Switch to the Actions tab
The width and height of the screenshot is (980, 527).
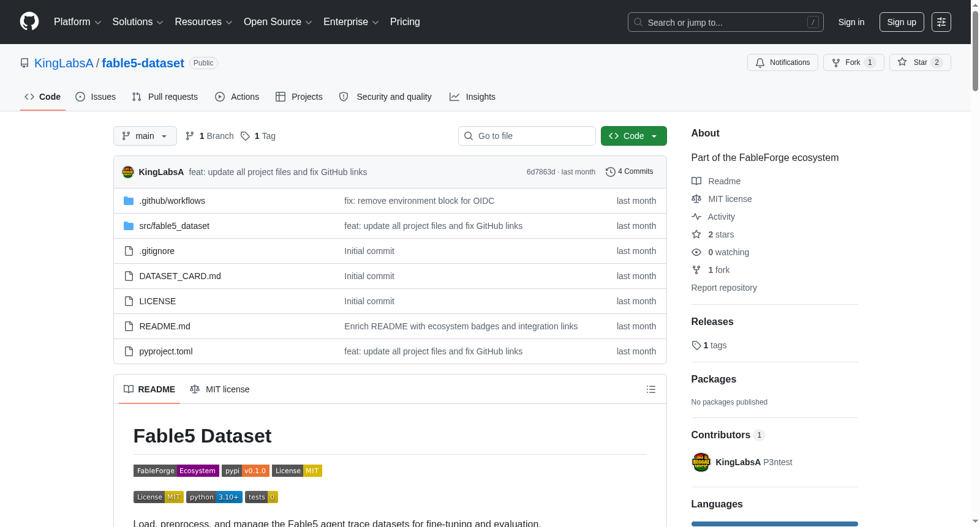(237, 97)
